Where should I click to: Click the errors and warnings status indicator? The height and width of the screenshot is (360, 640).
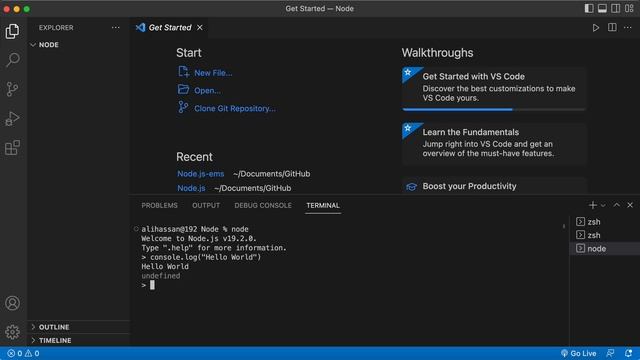(23, 353)
